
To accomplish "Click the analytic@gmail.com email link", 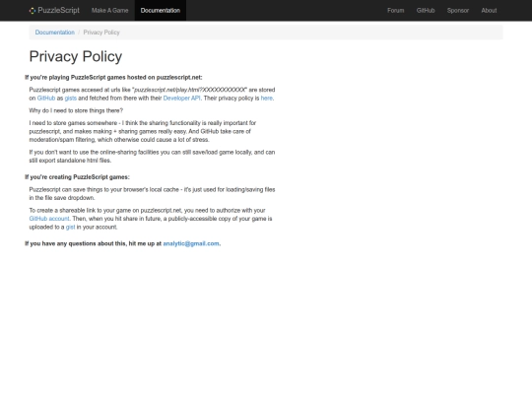I will coord(191,243).
